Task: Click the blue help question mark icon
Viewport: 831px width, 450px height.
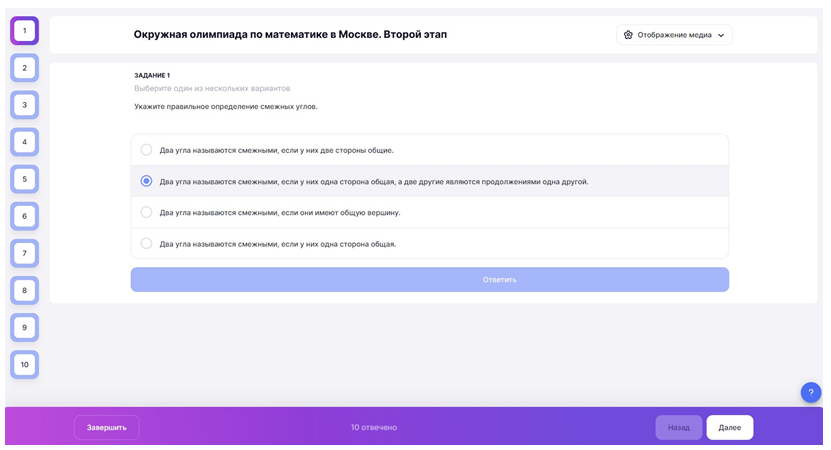Action: [x=810, y=392]
